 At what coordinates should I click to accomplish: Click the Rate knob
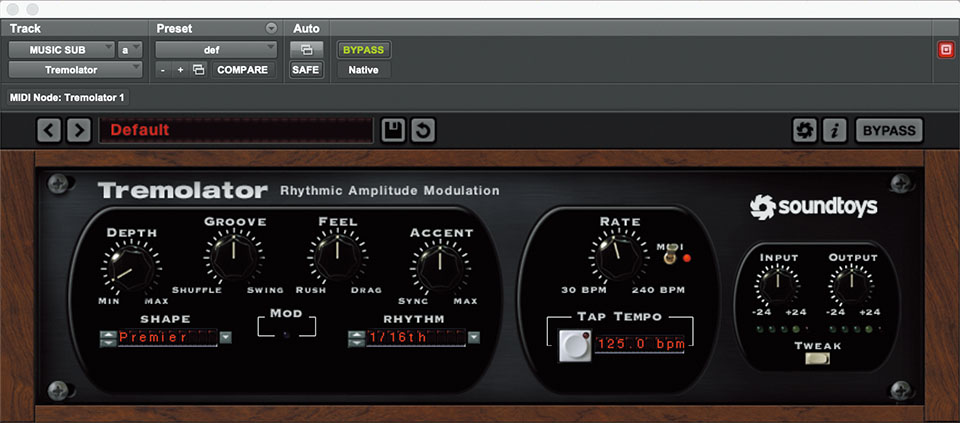click(x=618, y=255)
